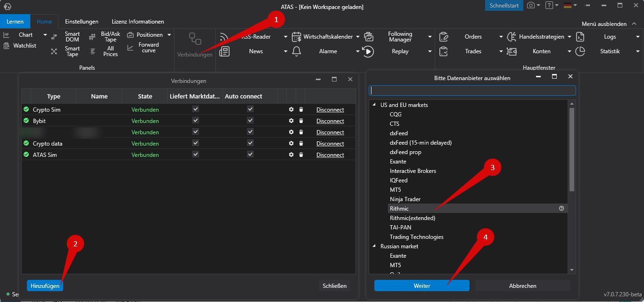Expand the Handelsstrategien dropdown arrow
This screenshot has width=644, height=302.
(570, 37)
